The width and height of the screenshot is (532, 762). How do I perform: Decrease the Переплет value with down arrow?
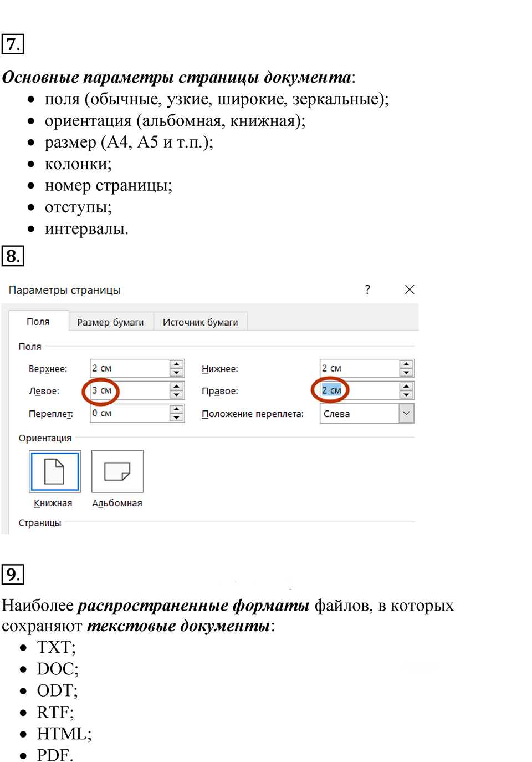(177, 418)
